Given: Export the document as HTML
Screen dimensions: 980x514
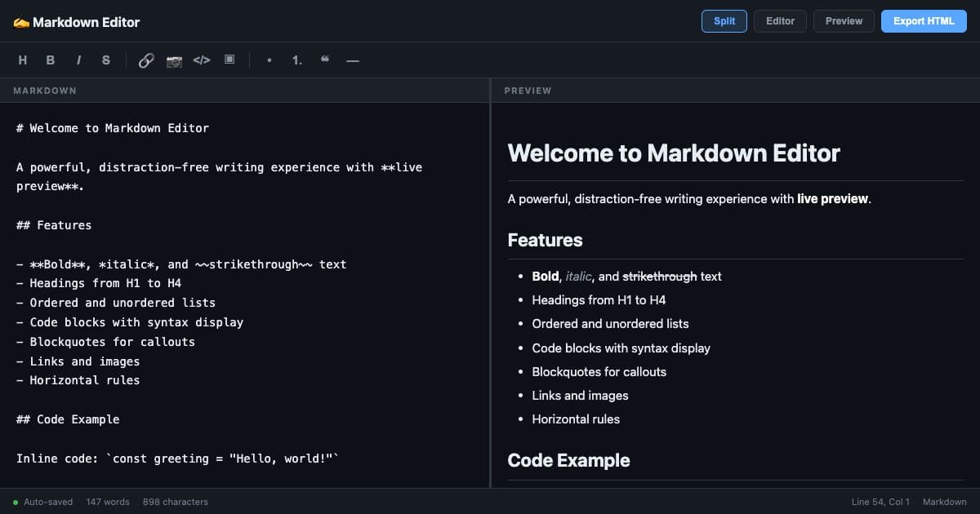Looking at the screenshot, I should (924, 21).
